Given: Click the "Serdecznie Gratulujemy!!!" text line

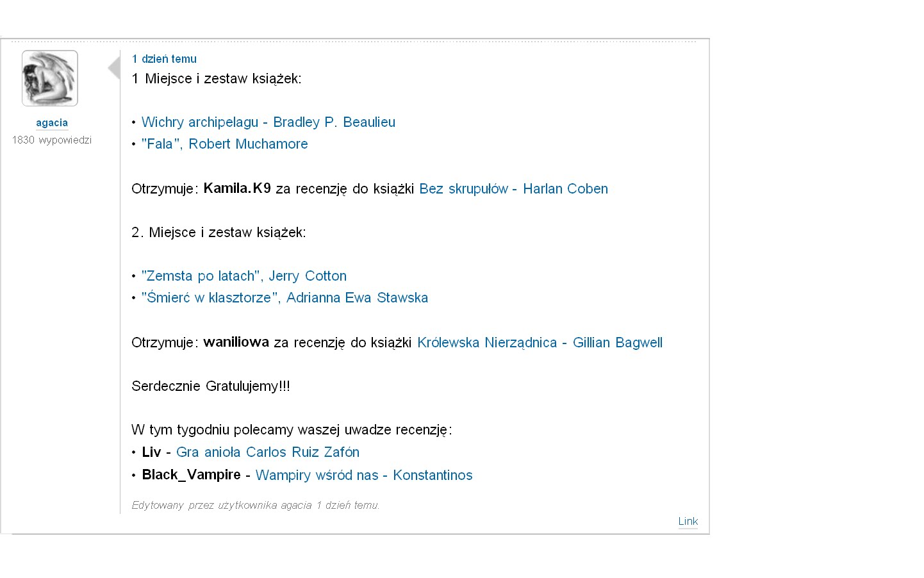Looking at the screenshot, I should pyautogui.click(x=210, y=386).
